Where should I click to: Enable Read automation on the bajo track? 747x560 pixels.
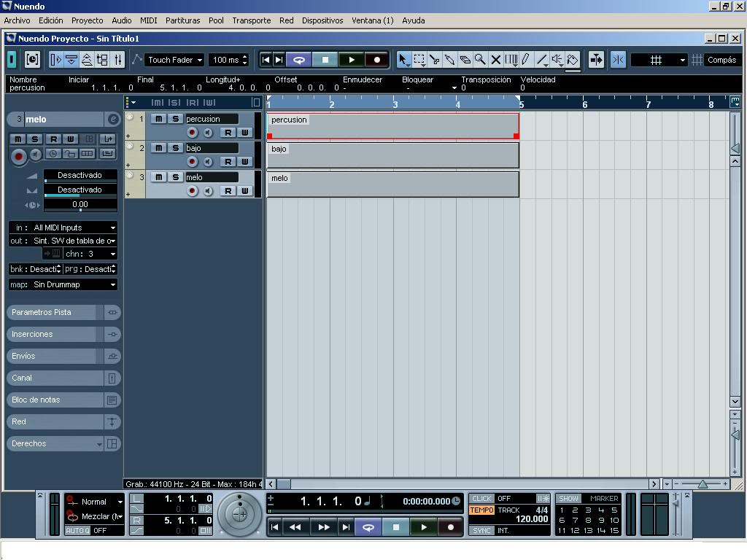pos(228,162)
